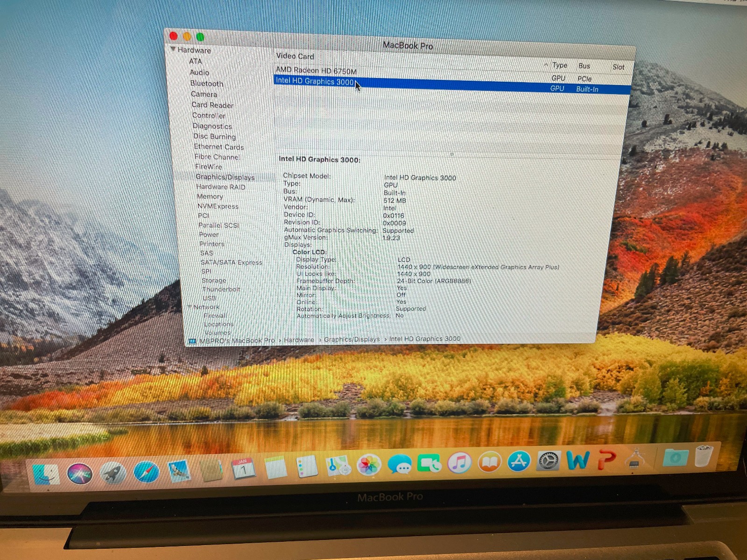Viewport: 747px width, 560px height.
Task: Sort by the Type column header
Action: 560,65
